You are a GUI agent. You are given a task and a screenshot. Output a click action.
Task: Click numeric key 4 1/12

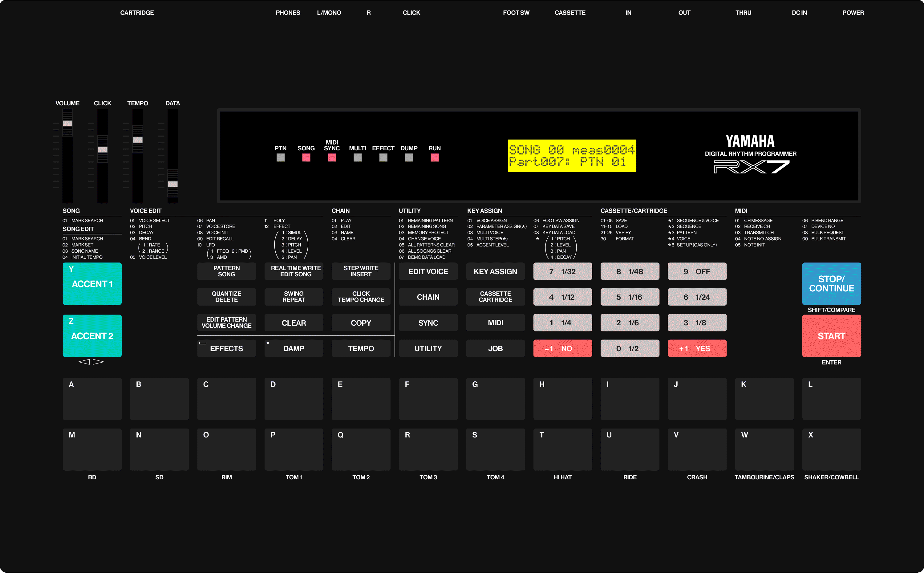point(563,297)
